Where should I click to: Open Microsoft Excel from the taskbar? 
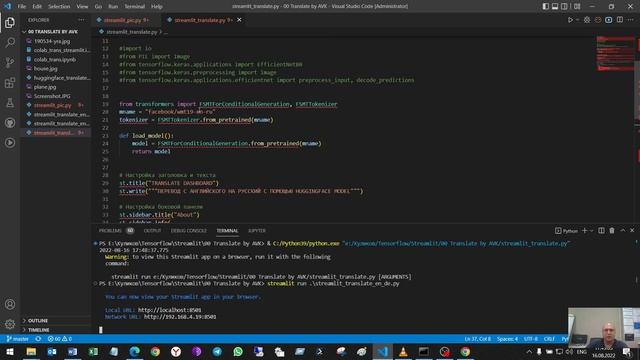pos(93,351)
